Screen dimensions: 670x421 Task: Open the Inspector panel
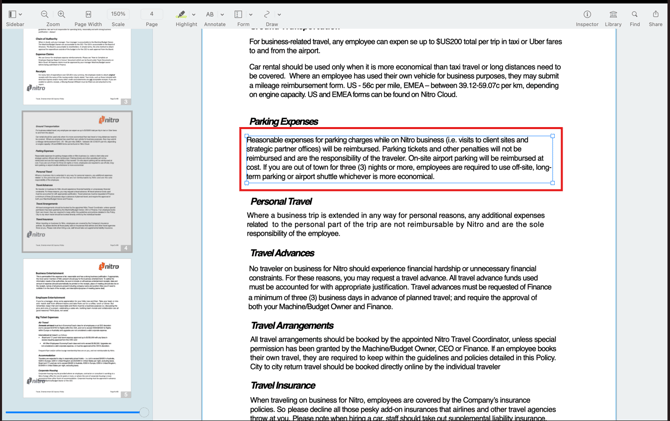[x=587, y=14]
